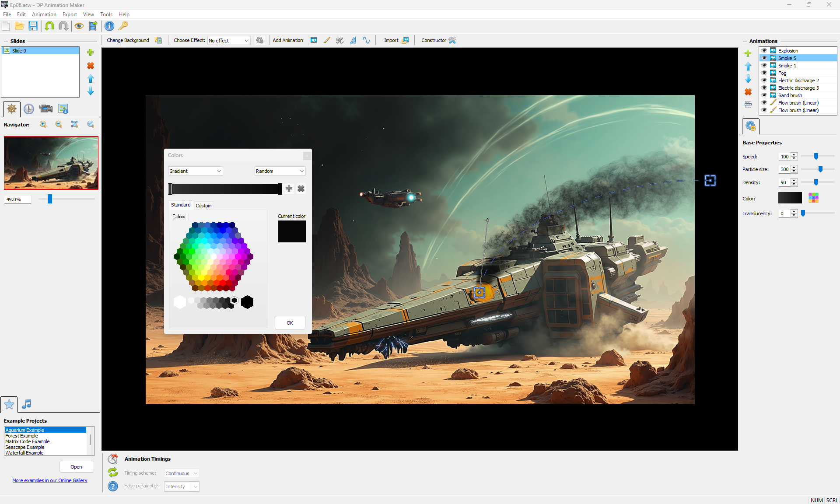Switch to the Custom colors tab
This screenshot has width=840, height=504.
[x=203, y=206]
